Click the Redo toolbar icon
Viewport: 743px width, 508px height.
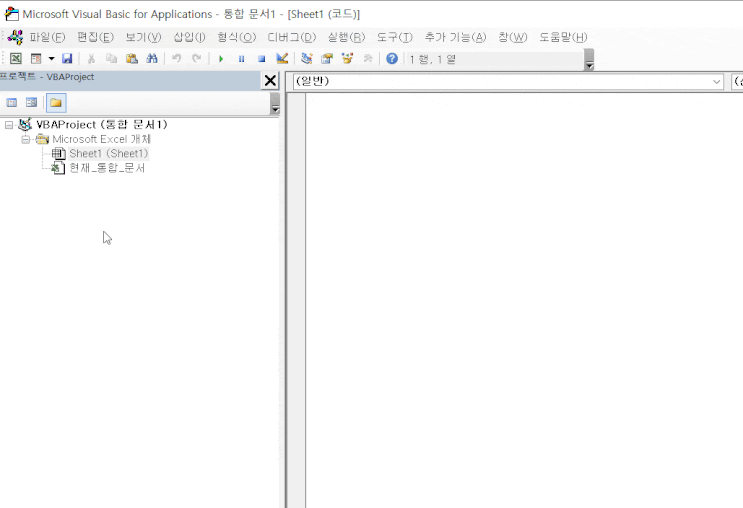[196, 59]
